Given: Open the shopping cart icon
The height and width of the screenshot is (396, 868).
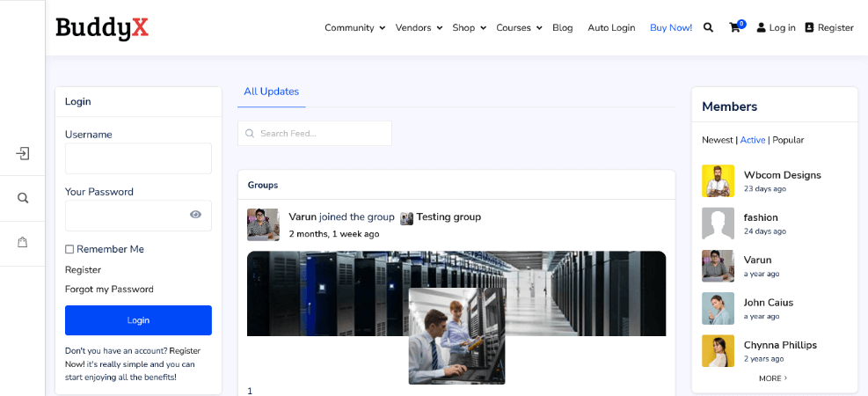Looking at the screenshot, I should [x=734, y=27].
